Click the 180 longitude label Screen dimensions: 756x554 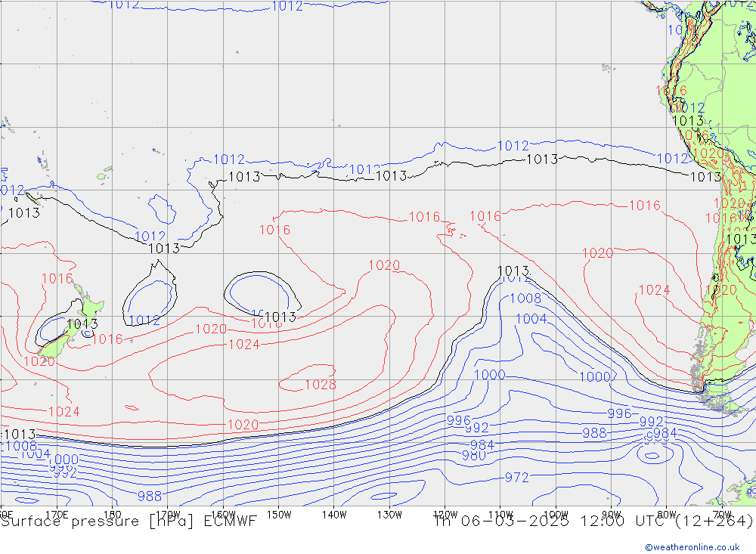click(113, 515)
